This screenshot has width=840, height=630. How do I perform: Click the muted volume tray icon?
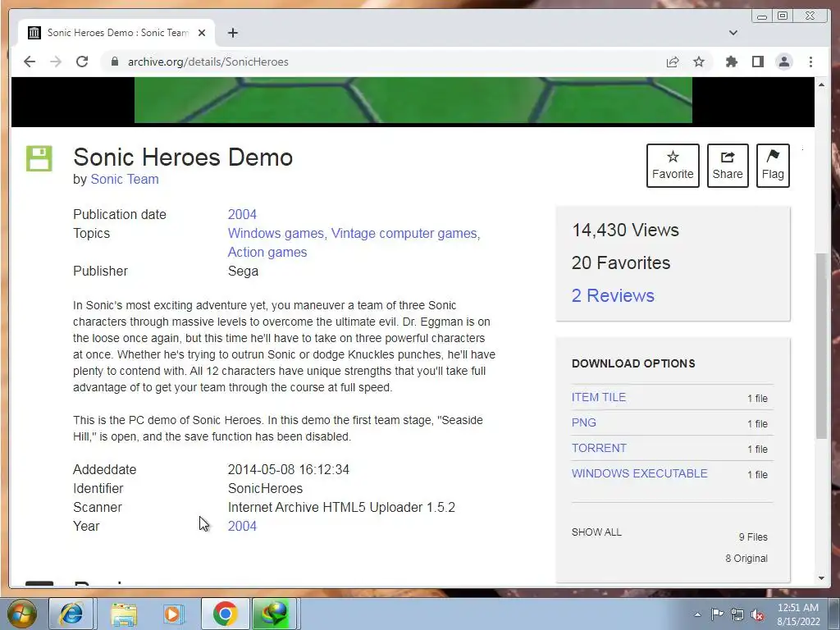click(757, 614)
